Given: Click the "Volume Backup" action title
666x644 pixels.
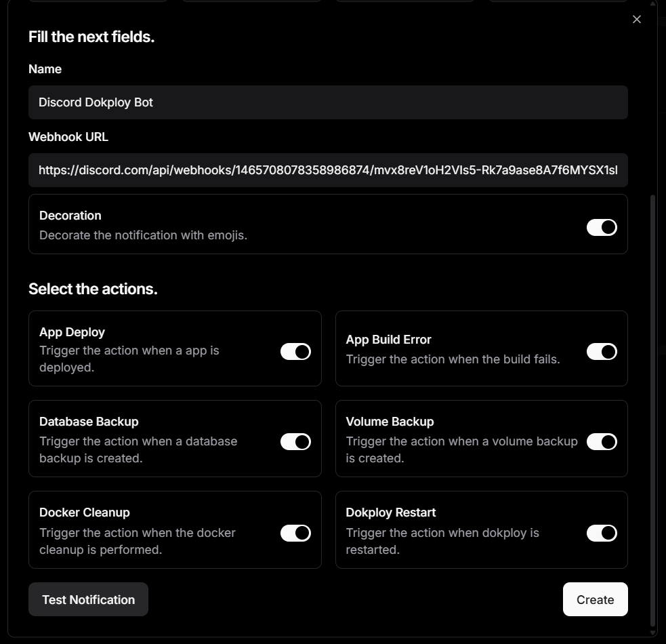Looking at the screenshot, I should pyautogui.click(x=390, y=422).
